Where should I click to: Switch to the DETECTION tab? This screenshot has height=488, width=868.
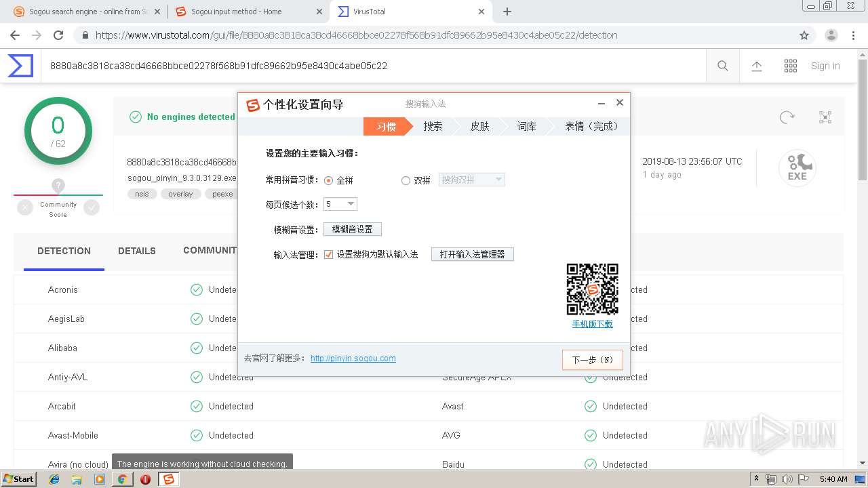pos(64,251)
